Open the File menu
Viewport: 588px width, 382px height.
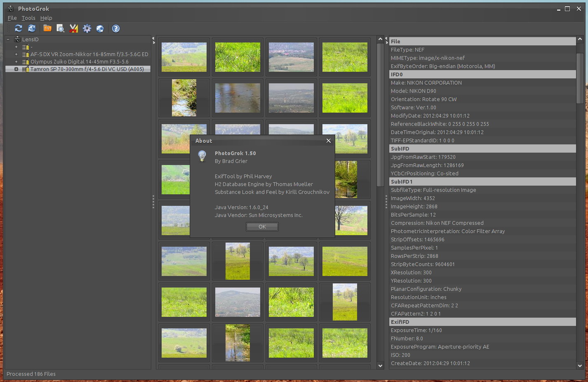tap(12, 18)
